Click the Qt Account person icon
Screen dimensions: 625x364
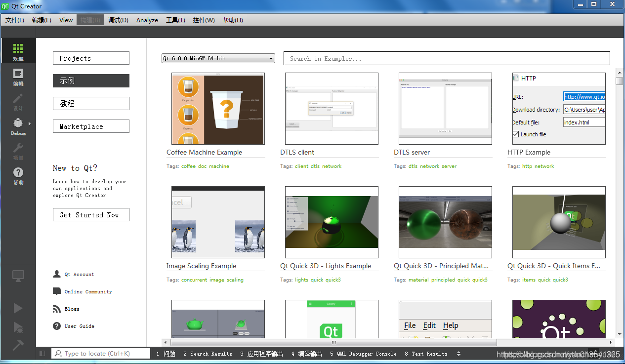(57, 274)
